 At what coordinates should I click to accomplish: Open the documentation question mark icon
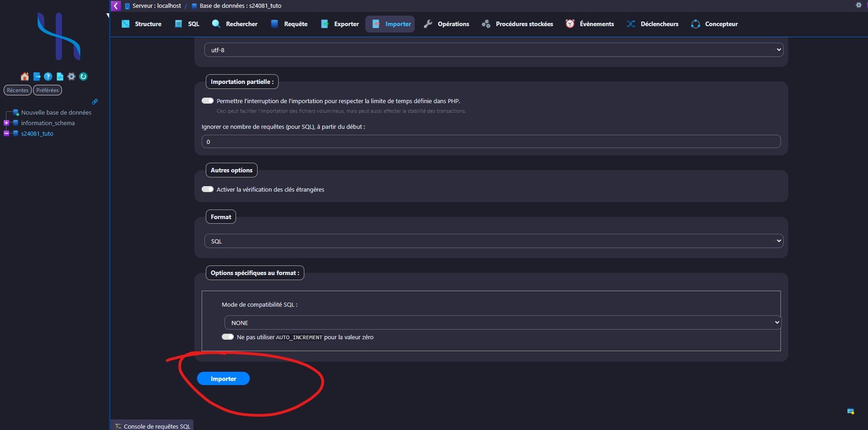tap(48, 77)
